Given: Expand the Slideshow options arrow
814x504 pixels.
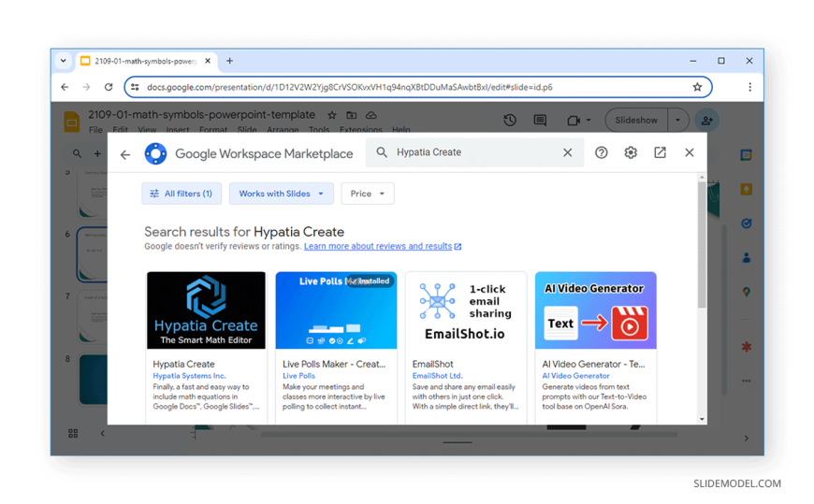Looking at the screenshot, I should coord(678,121).
